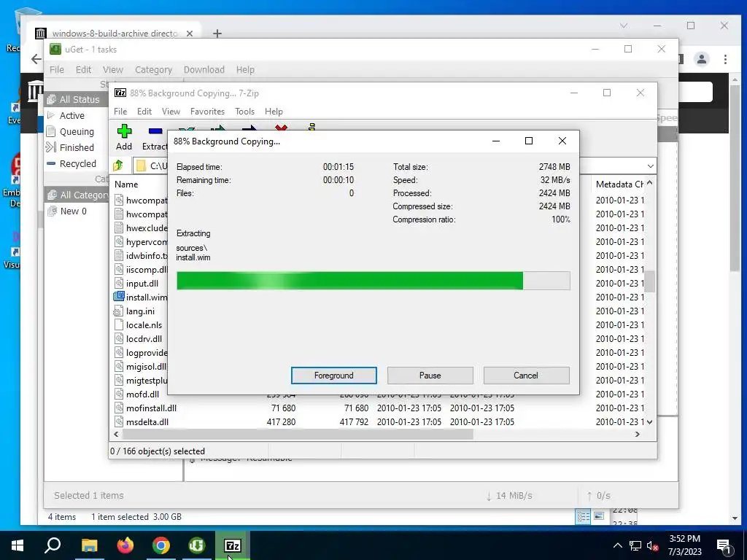The image size is (747, 560).
Task: Pause the copying operation
Action: [x=430, y=376]
